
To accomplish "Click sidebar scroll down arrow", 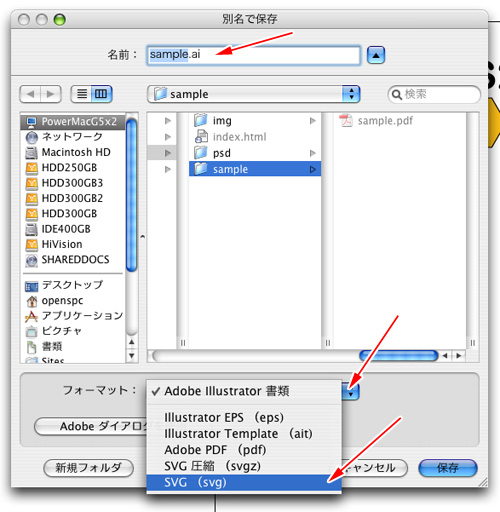I will pyautogui.click(x=132, y=356).
